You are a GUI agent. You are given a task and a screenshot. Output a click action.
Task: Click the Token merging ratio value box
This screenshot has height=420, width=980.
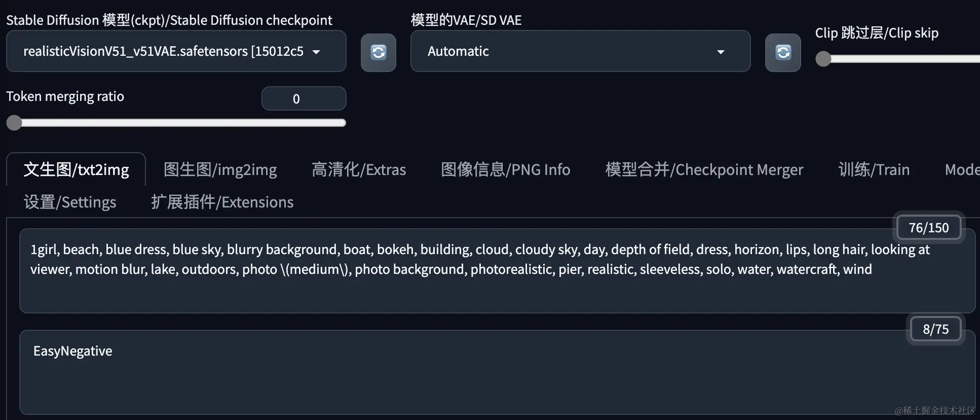click(x=304, y=98)
